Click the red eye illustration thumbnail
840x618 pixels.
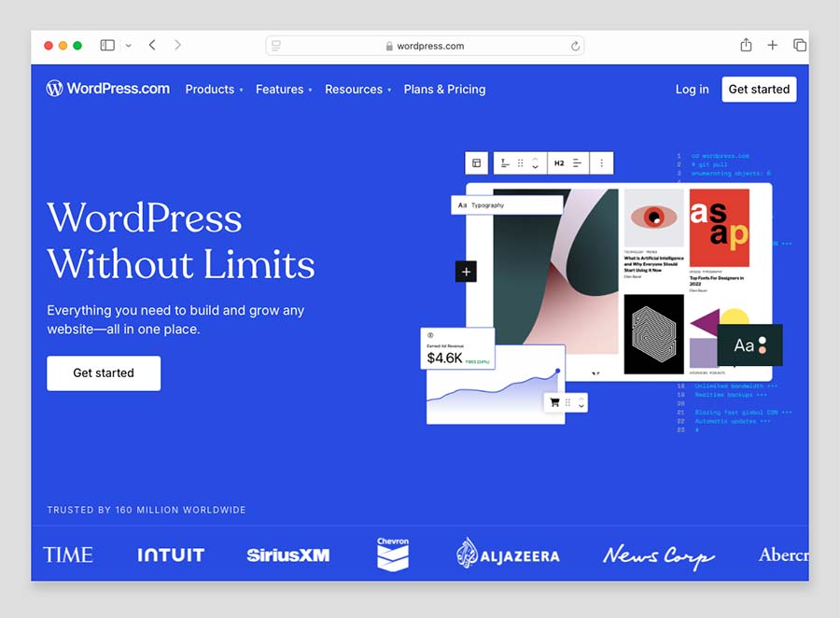[653, 218]
